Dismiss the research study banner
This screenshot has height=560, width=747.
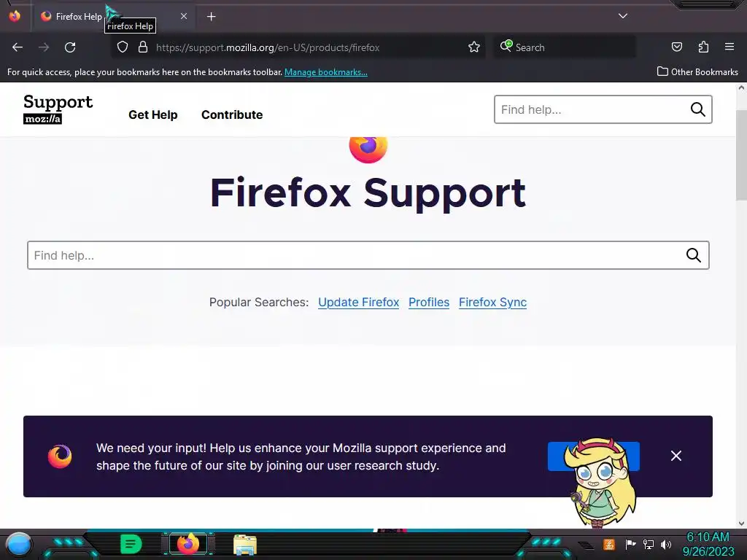(x=676, y=456)
